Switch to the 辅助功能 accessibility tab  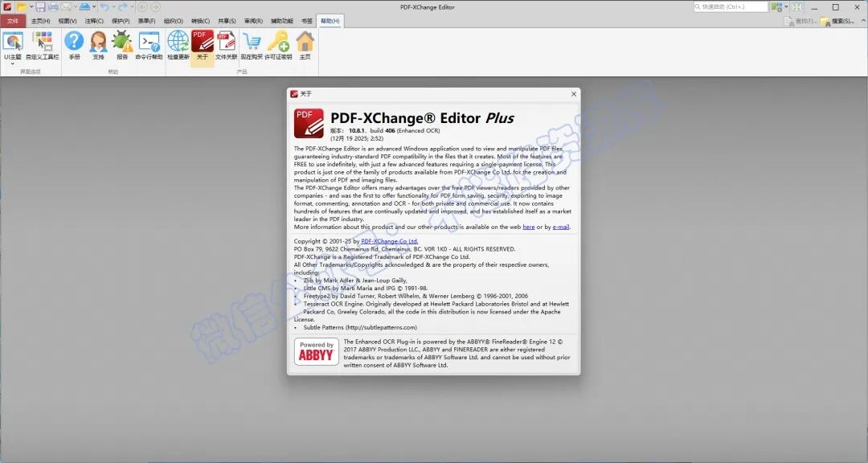(282, 21)
